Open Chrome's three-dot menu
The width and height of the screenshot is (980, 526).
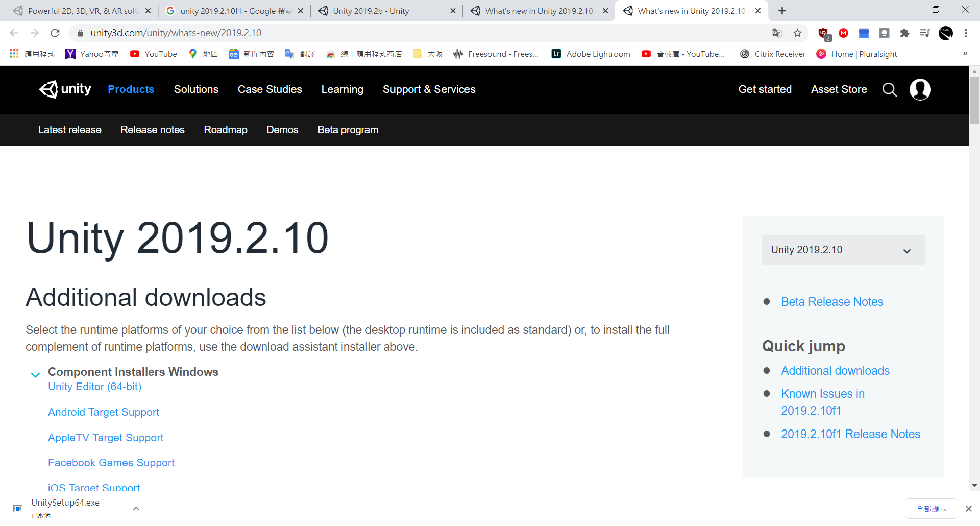966,33
